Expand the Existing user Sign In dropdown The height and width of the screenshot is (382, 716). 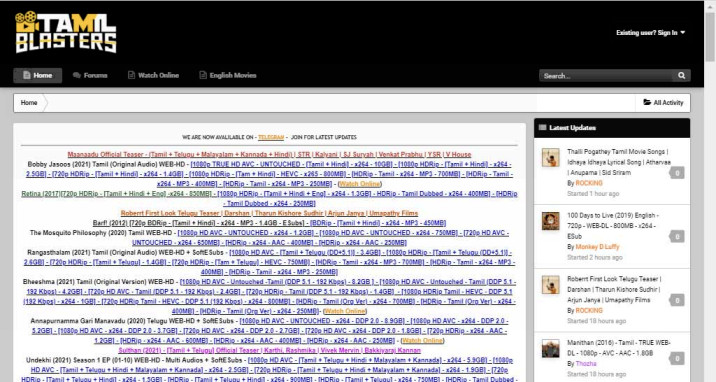650,33
